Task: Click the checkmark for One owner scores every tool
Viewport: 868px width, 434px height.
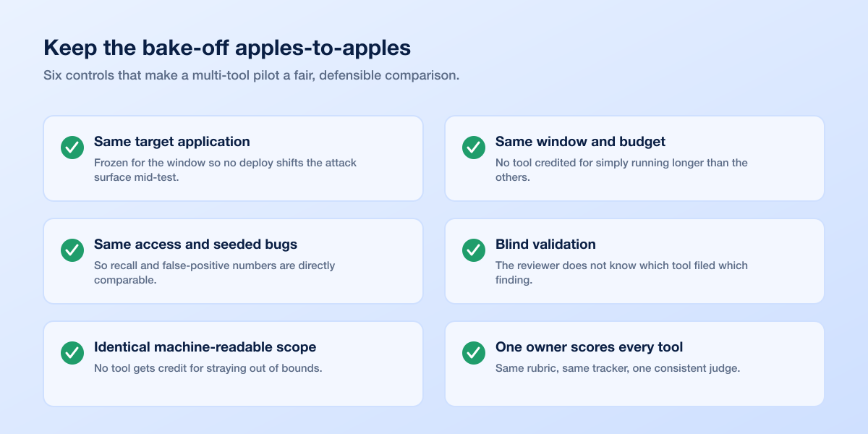Action: (474, 353)
